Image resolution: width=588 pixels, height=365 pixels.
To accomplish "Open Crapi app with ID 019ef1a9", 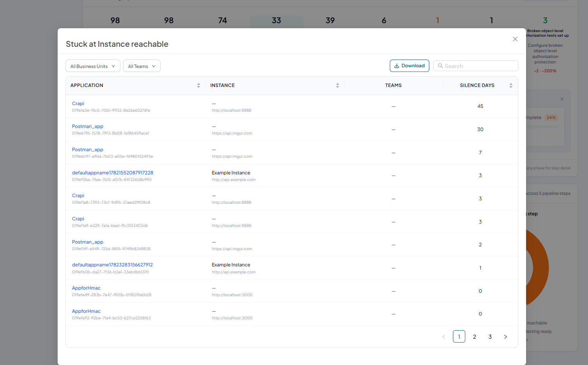I will 78,219.
